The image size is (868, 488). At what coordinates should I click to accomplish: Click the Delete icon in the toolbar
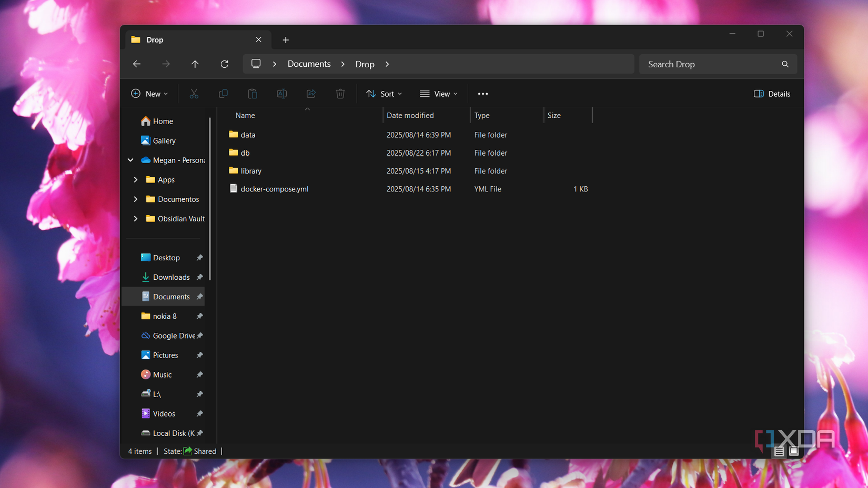(x=340, y=94)
